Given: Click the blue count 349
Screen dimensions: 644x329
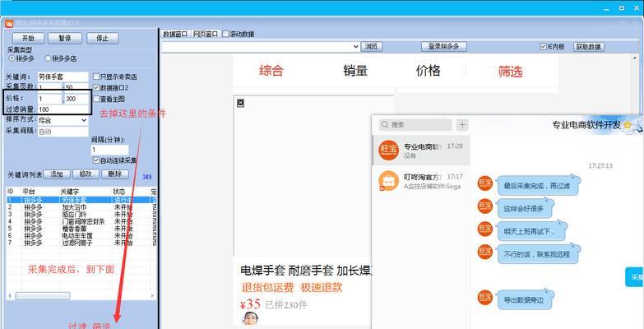Looking at the screenshot, I should (147, 177).
